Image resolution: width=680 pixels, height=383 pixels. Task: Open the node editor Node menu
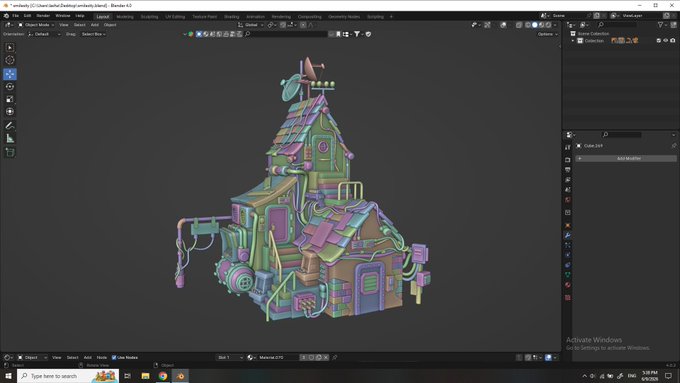tap(101, 357)
